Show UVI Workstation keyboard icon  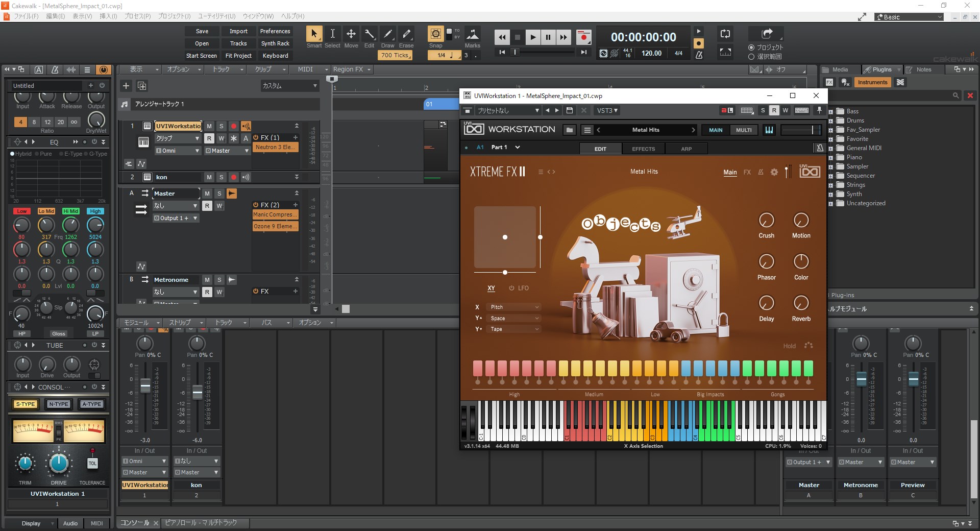[769, 130]
